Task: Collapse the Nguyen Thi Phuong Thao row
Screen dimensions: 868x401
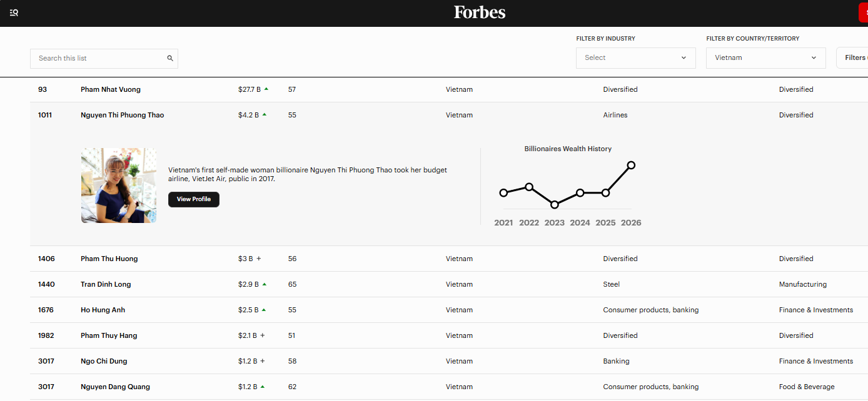Action: [449, 115]
